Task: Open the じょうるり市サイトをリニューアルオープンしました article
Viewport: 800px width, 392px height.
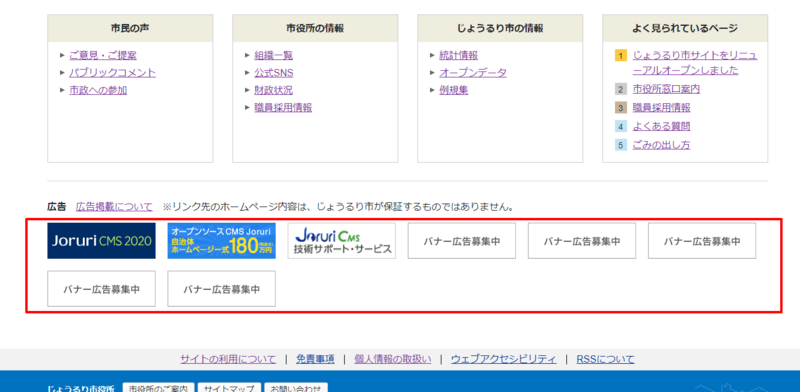Action: (x=695, y=63)
